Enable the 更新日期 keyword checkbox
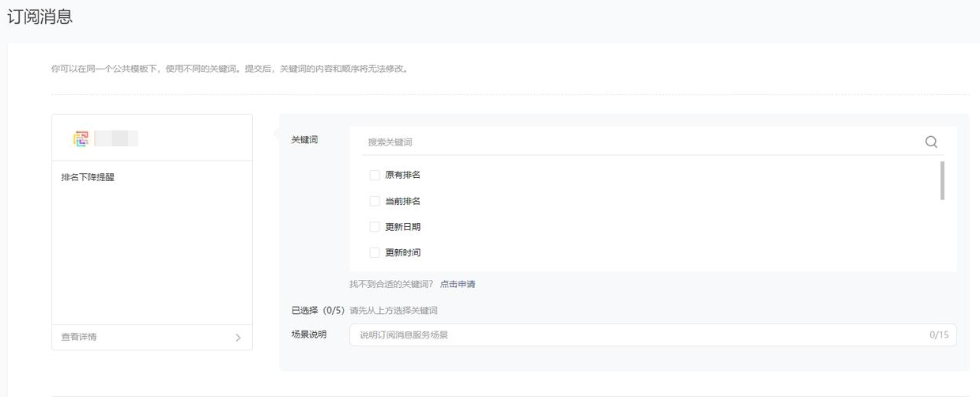Screen dimensions: 980x397 click(x=375, y=227)
